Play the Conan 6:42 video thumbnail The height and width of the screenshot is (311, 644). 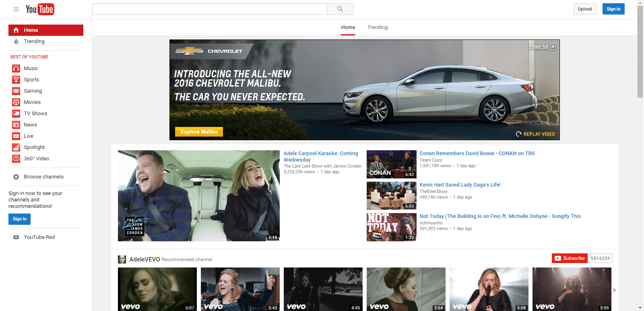pos(392,164)
